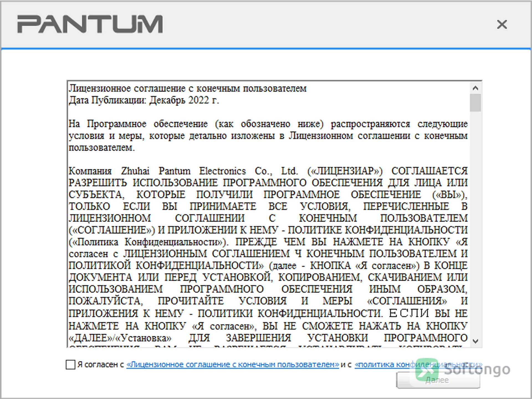
Task: Click the Pantum logo in the header
Action: click(x=90, y=24)
